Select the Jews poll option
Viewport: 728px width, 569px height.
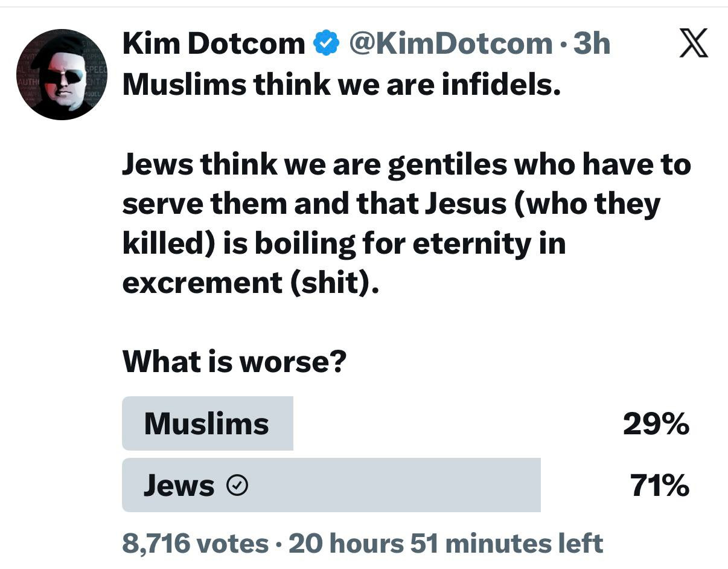179,486
